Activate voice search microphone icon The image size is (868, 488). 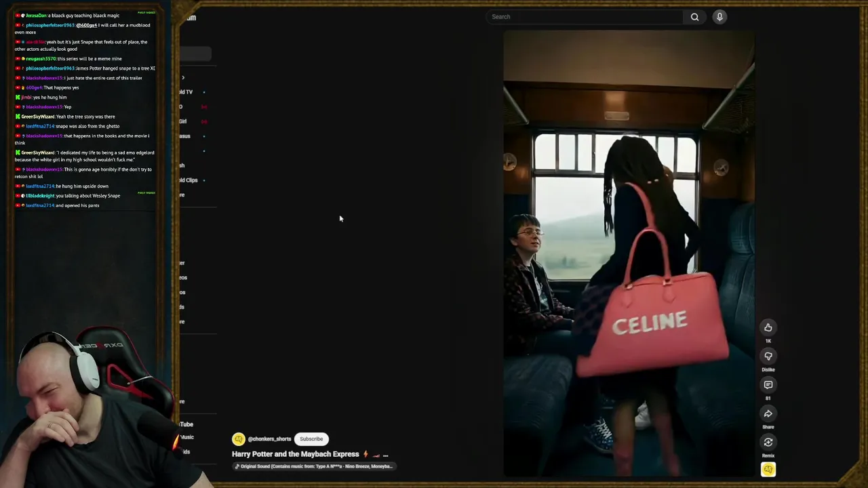pos(719,17)
